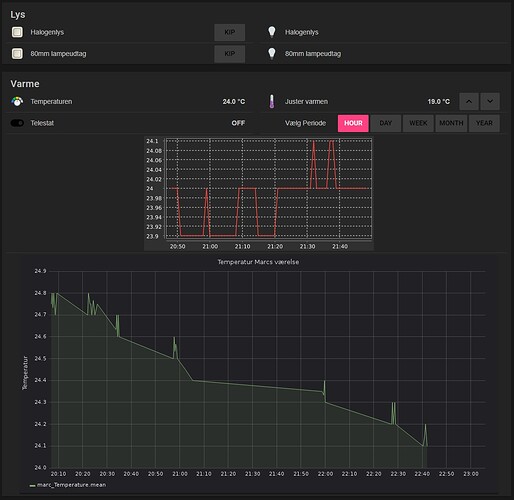This screenshot has height=500, width=514.
Task: Click the red hourly temperature chart
Action: [259, 193]
